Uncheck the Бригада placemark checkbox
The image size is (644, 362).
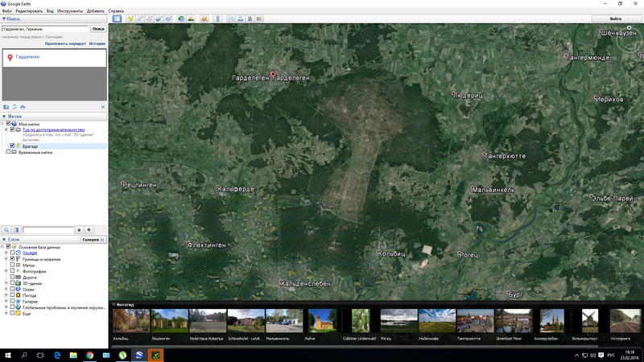pos(12,146)
